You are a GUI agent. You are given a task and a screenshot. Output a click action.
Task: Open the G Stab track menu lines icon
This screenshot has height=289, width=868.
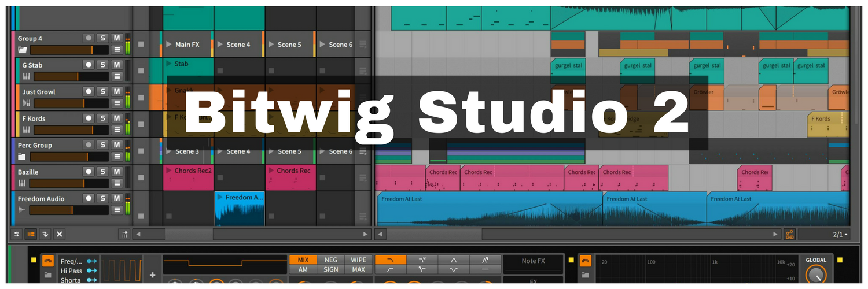(x=116, y=76)
